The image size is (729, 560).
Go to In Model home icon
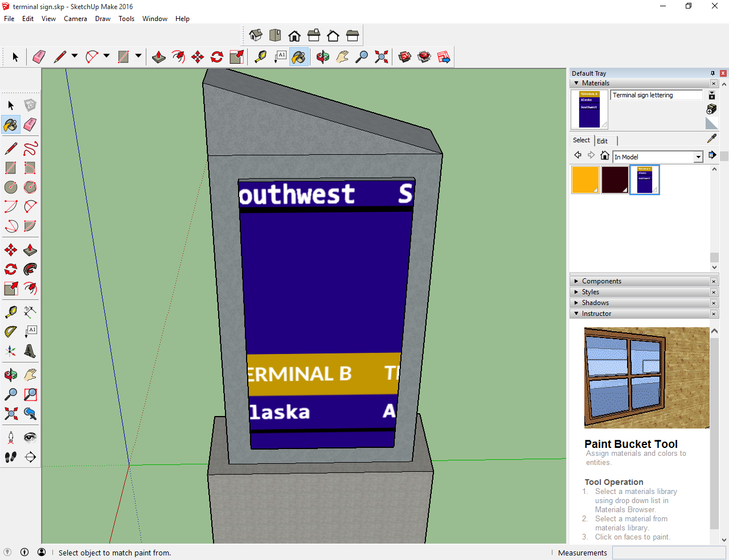pos(605,155)
